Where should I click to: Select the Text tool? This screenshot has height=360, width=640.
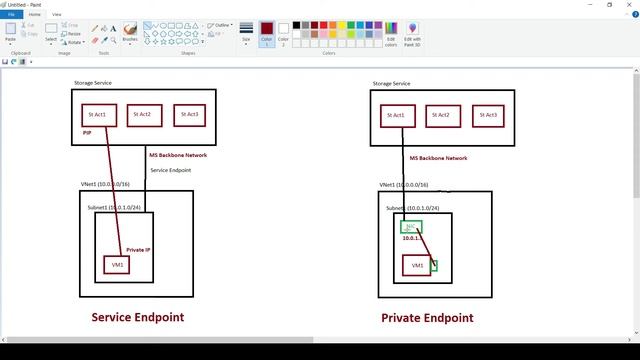coord(113,29)
